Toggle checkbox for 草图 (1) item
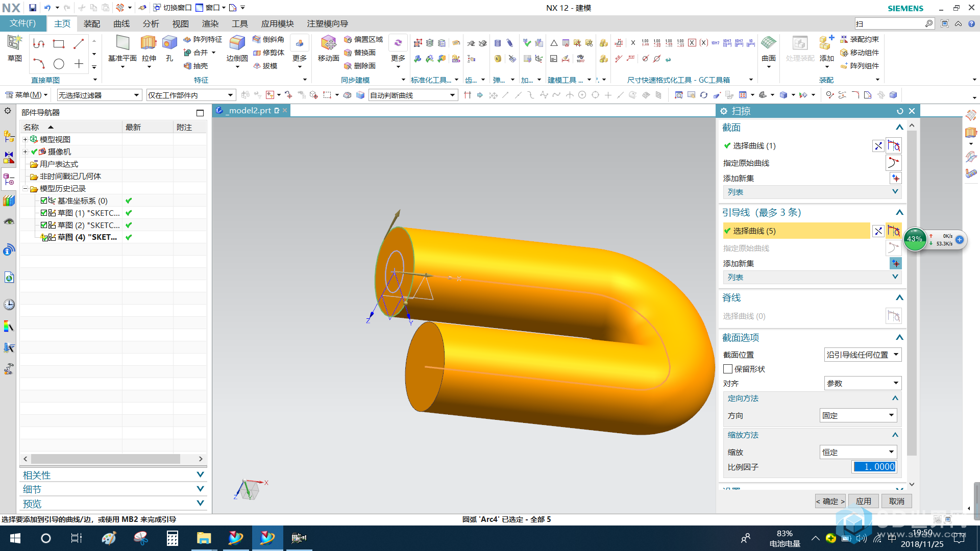Viewport: 980px width, 551px height. coord(44,213)
